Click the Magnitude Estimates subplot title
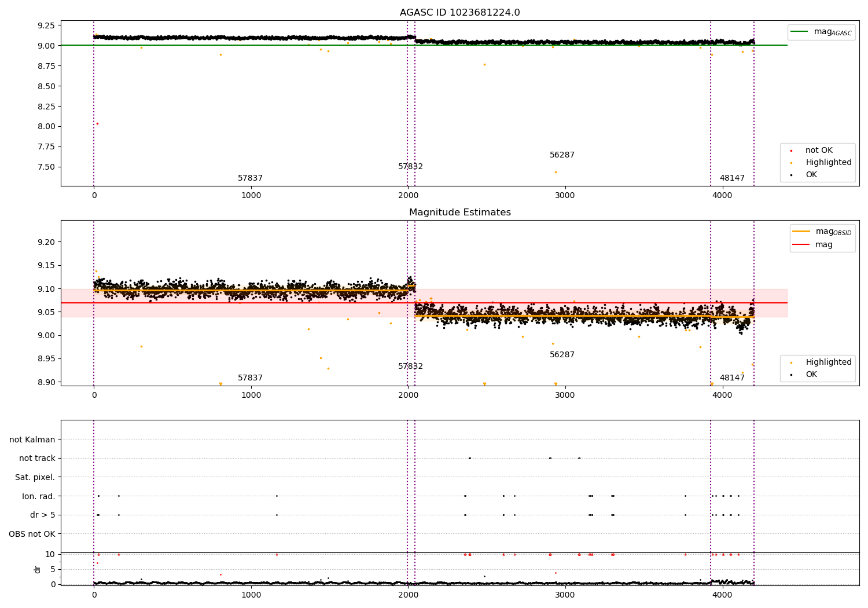The height and width of the screenshot is (608, 868). click(459, 213)
